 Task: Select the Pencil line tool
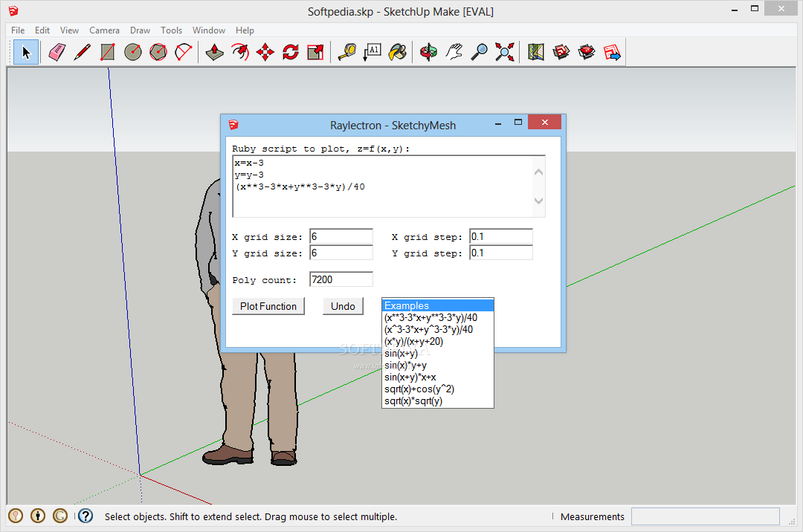[x=82, y=52]
